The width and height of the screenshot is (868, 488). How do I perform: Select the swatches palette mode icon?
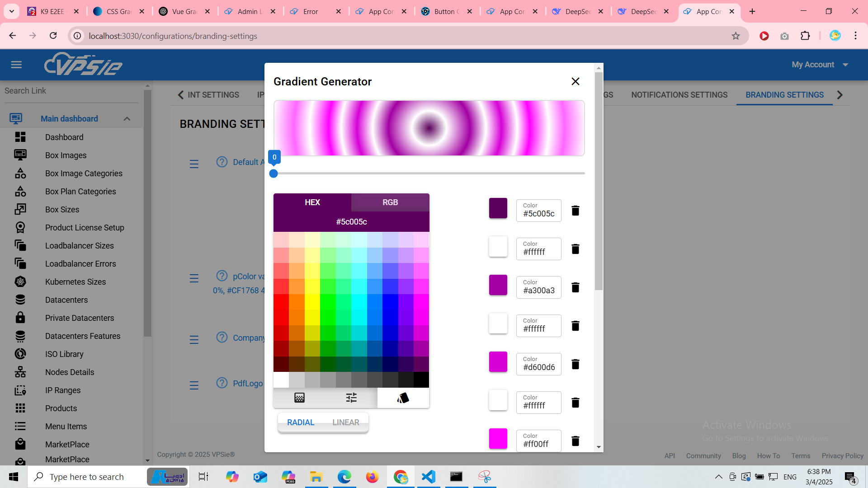tap(403, 398)
